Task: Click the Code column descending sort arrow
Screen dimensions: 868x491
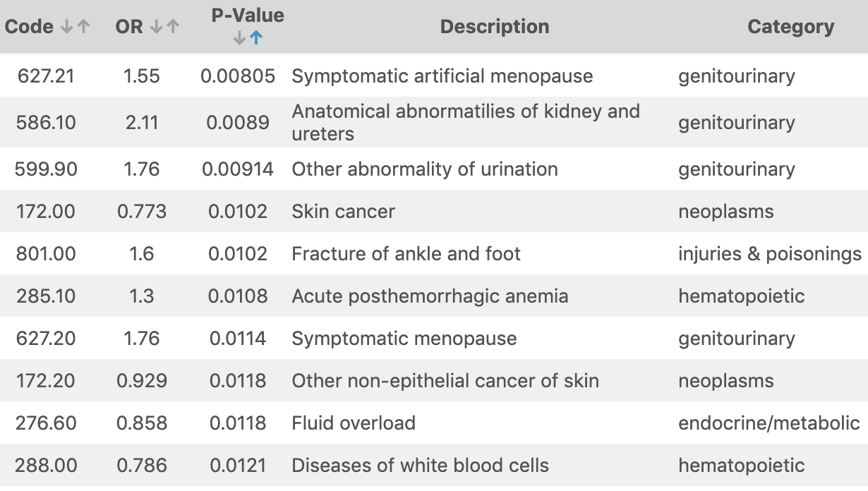Action: [x=68, y=28]
